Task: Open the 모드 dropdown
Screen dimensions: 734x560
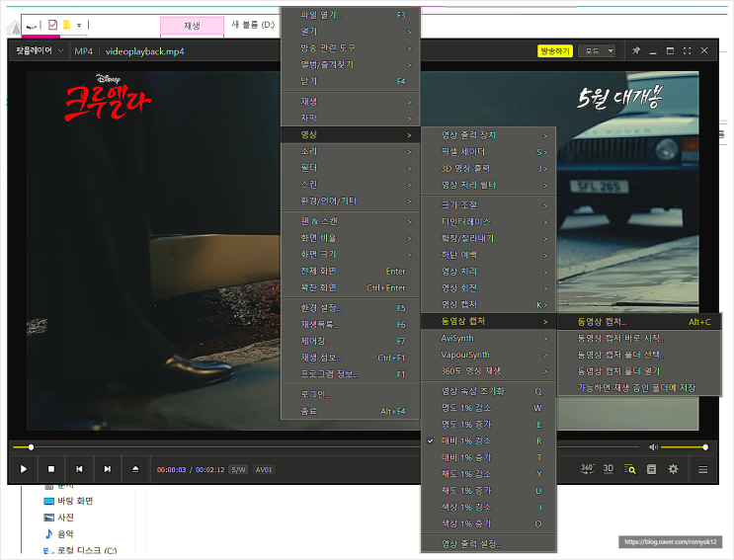Action: pyautogui.click(x=597, y=50)
